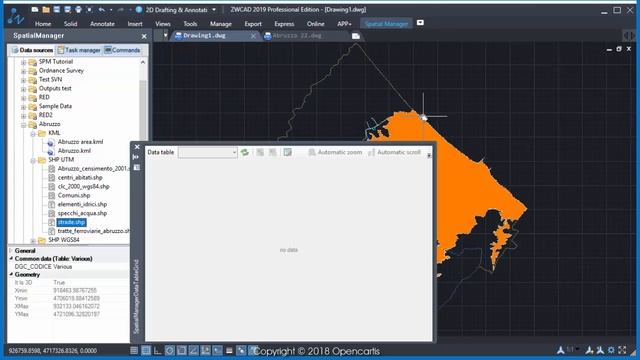Switch to the Manage ribbon tab

221,24
